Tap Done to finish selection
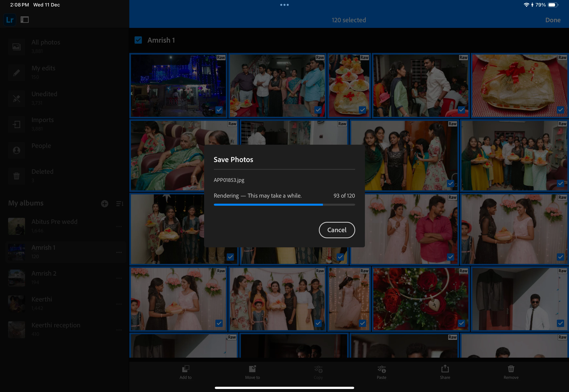The image size is (569, 392). [553, 20]
